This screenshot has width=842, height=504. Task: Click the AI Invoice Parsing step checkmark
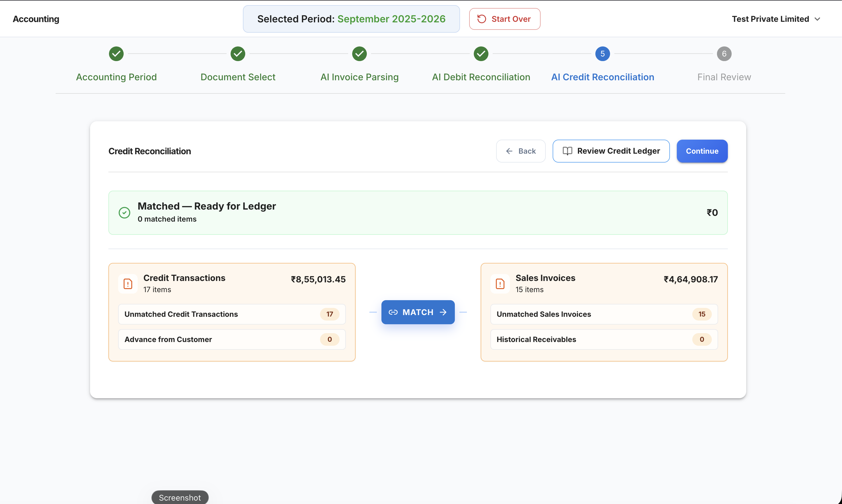coord(359,54)
